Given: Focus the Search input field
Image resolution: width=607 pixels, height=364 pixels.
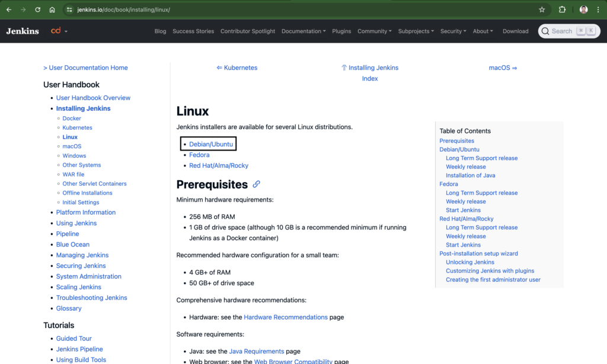Looking at the screenshot, I should [569, 31].
